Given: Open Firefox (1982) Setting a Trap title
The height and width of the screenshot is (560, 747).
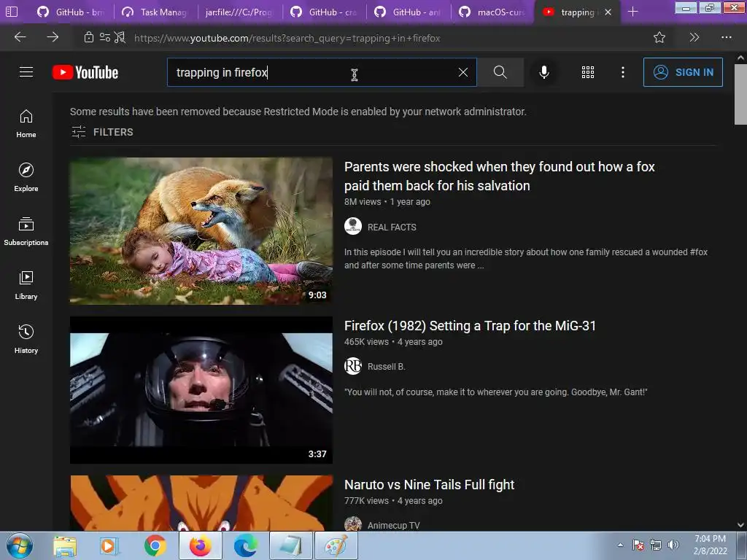Looking at the screenshot, I should click(470, 326).
